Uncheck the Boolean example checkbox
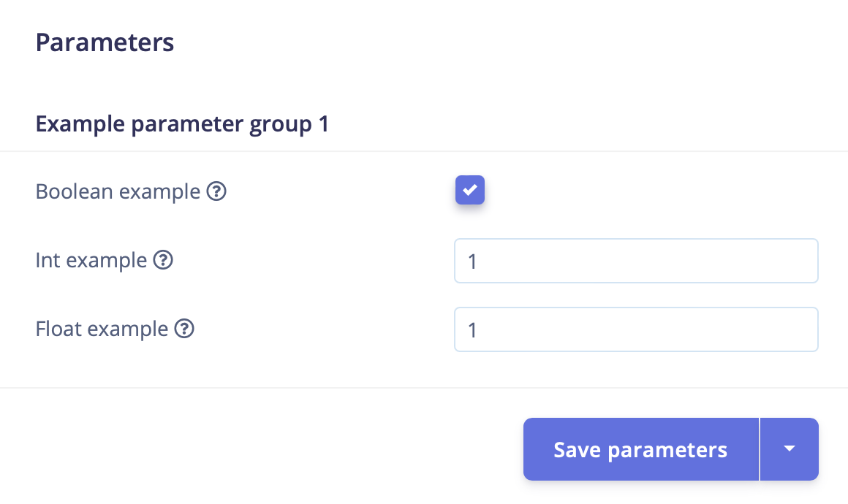 pyautogui.click(x=470, y=191)
